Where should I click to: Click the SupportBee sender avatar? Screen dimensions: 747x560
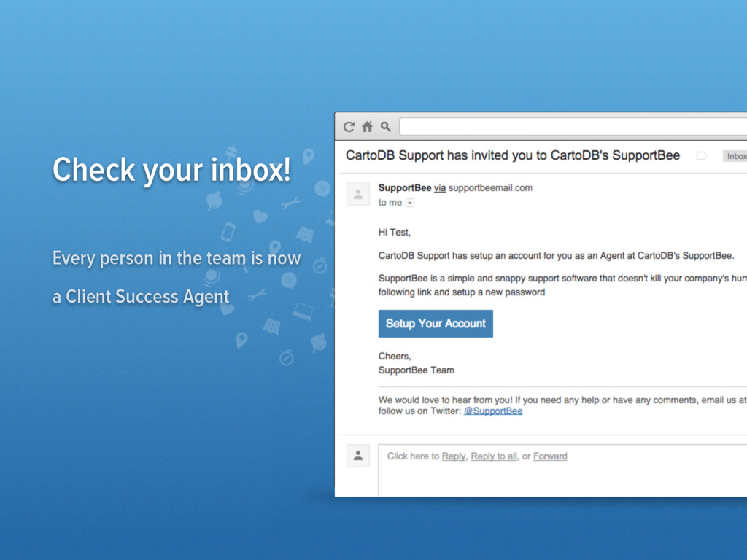pos(358,194)
